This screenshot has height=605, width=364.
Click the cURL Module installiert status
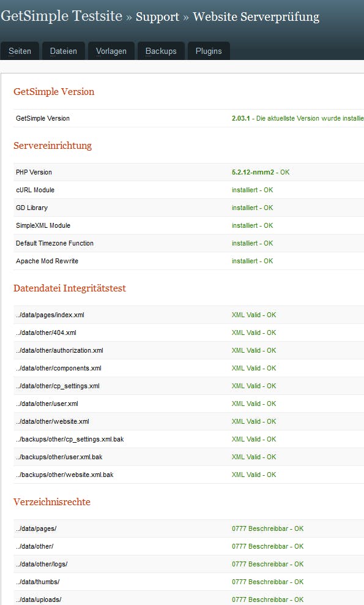pos(252,190)
